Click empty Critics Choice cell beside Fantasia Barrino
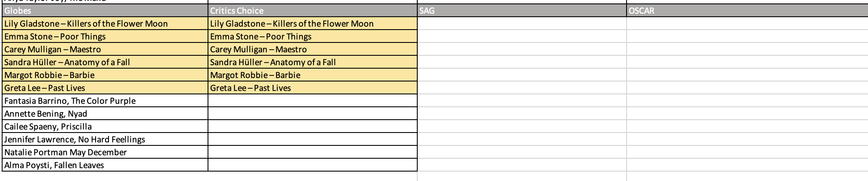This screenshot has height=181, width=868. click(312, 101)
